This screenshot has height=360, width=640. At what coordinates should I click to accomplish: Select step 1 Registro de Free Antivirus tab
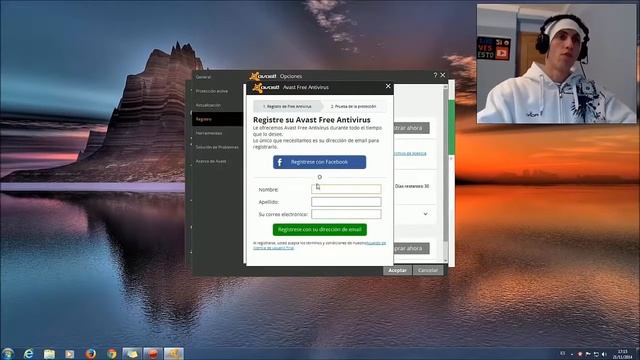click(x=287, y=107)
